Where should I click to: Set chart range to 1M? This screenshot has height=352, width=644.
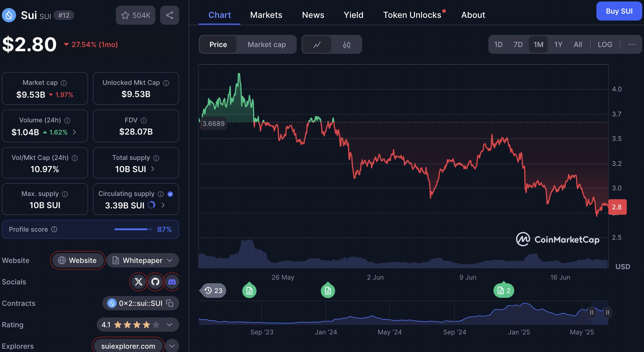pos(538,45)
